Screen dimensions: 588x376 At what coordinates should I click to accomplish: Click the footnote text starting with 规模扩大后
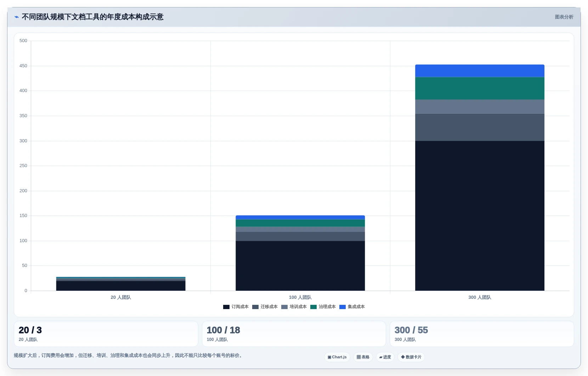(129, 355)
